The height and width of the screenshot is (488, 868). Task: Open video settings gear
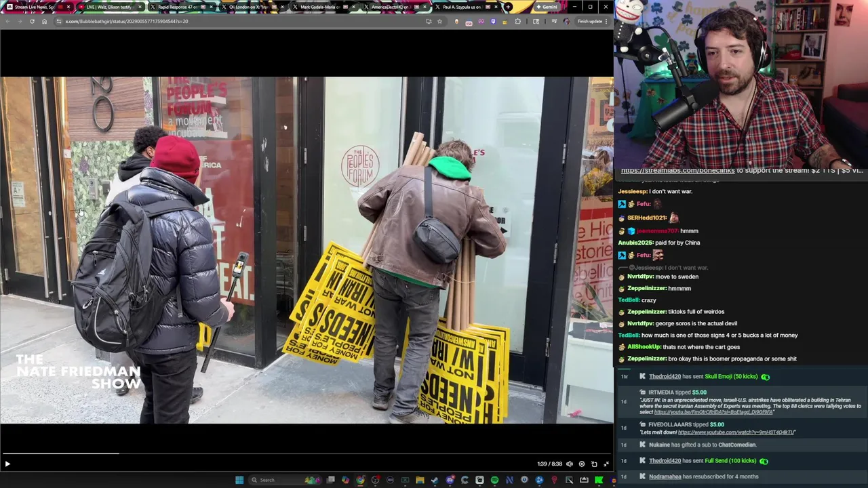pos(582,464)
